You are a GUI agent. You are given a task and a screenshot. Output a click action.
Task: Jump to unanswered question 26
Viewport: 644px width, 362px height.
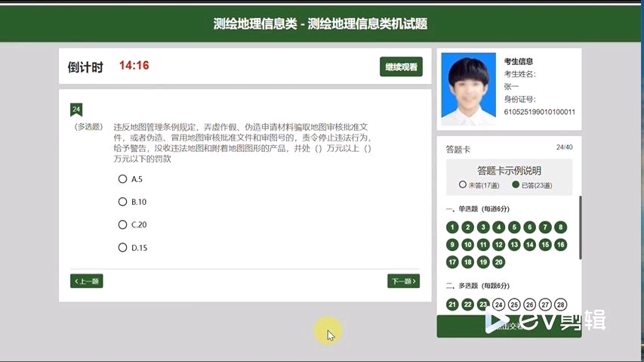(530, 305)
